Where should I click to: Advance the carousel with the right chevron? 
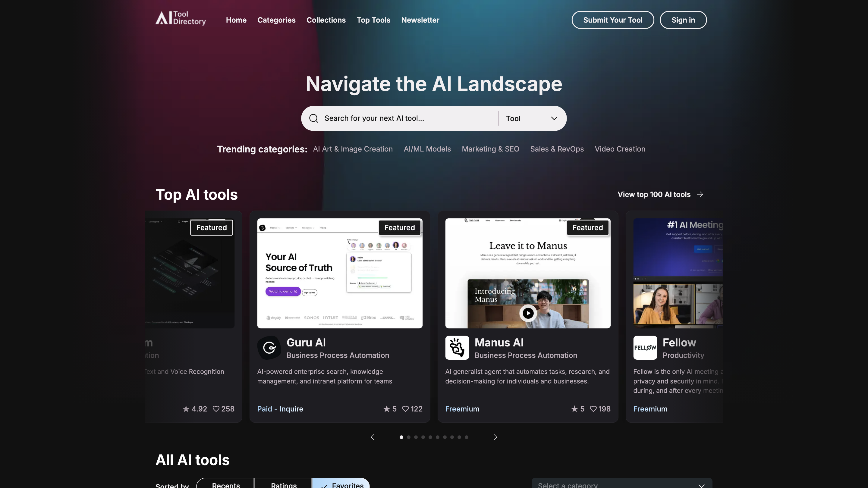pos(495,437)
